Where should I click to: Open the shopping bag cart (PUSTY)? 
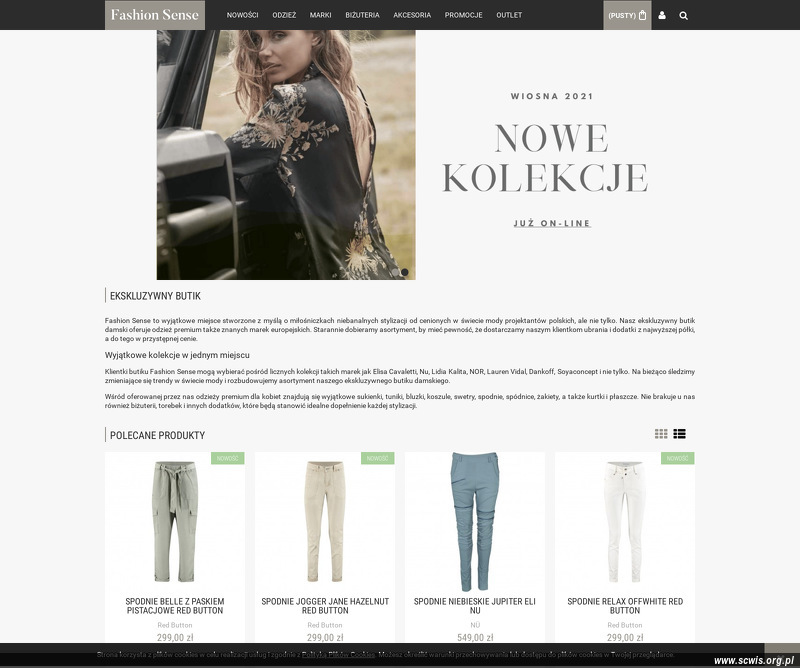[627, 15]
